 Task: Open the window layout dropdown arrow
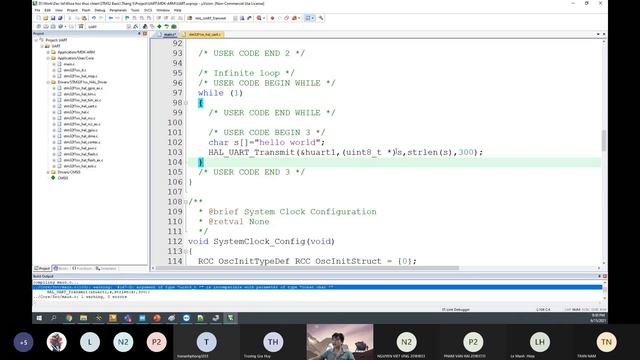point(313,18)
